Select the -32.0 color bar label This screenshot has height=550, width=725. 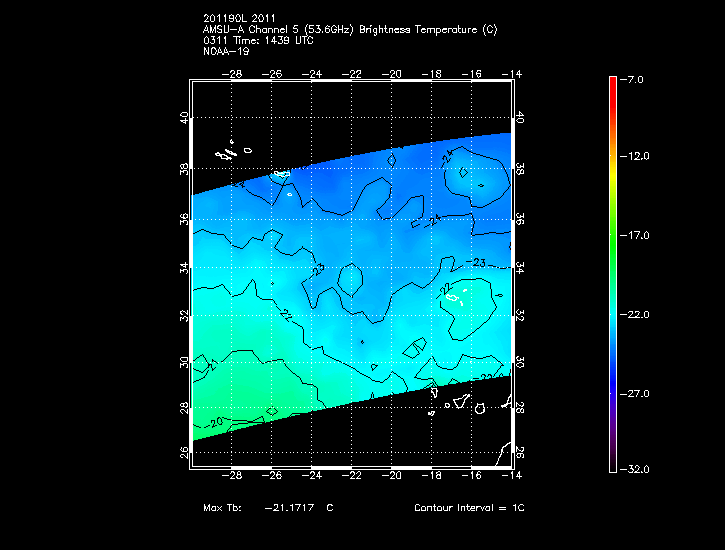point(637,469)
